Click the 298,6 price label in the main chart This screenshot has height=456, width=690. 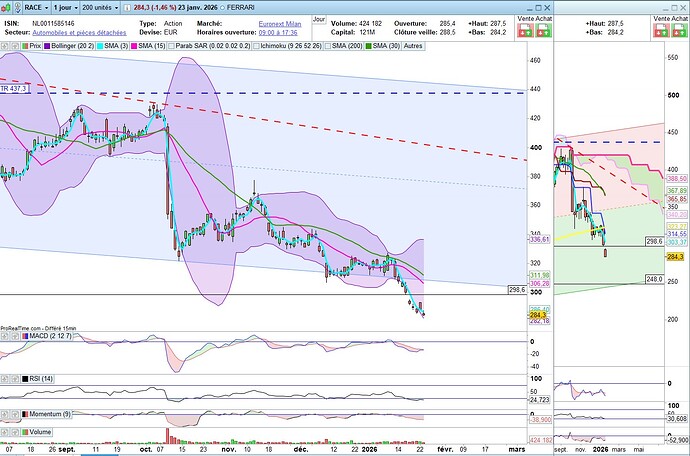(x=517, y=290)
